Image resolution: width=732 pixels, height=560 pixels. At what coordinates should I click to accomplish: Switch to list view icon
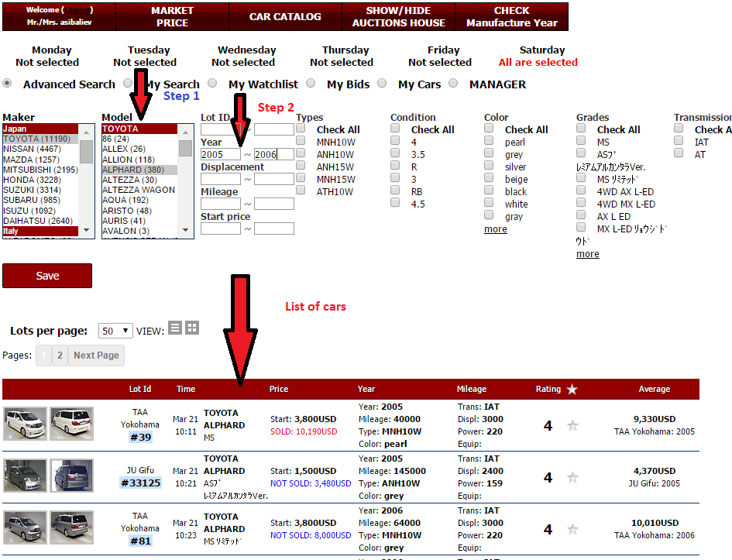click(x=175, y=328)
